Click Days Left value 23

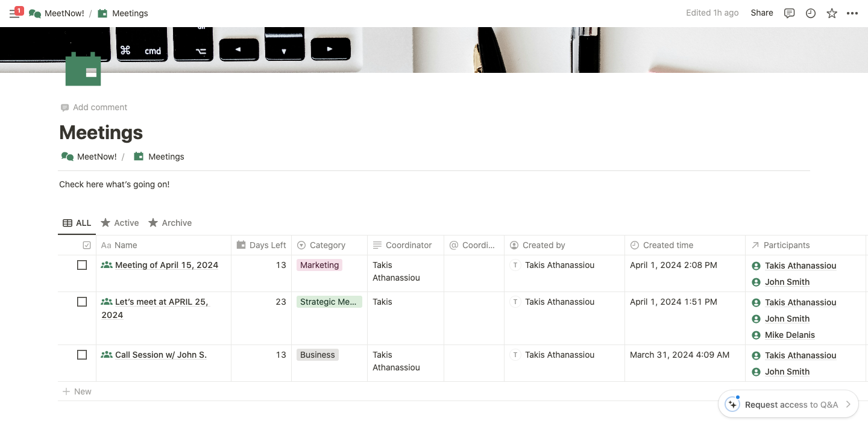(281, 302)
